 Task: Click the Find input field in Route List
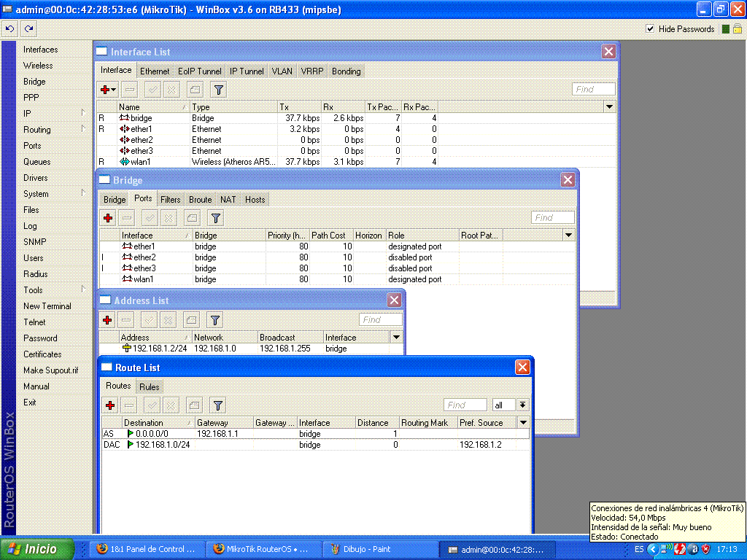pos(465,405)
